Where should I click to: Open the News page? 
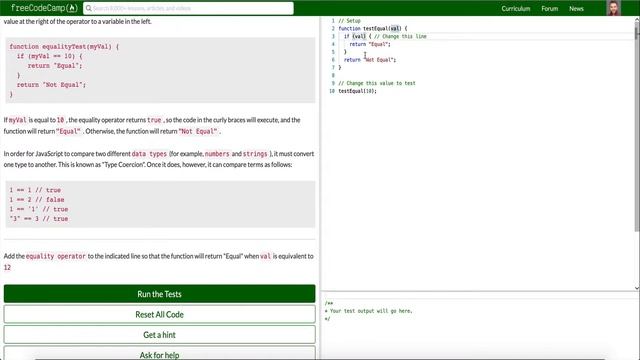coord(576,9)
